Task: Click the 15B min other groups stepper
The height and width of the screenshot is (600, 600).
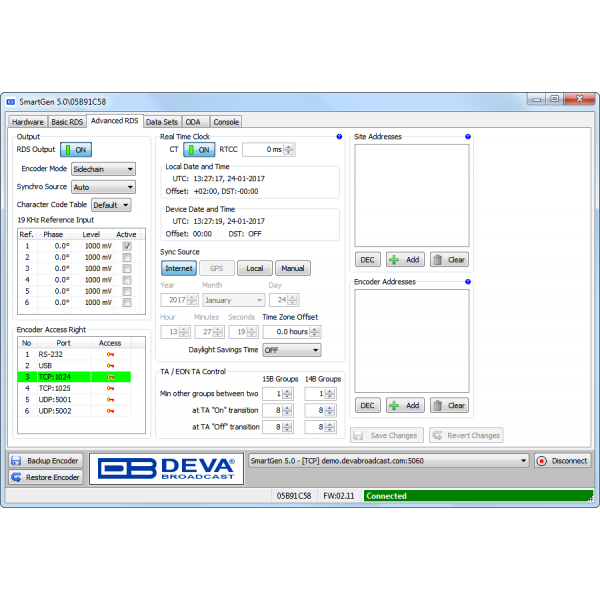Action: [x=287, y=394]
